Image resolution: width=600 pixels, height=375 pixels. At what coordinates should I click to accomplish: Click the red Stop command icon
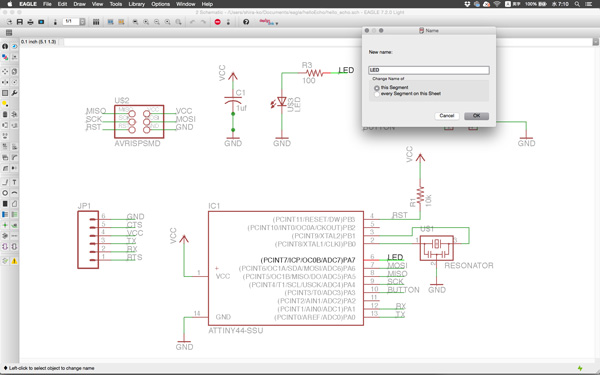(217, 22)
